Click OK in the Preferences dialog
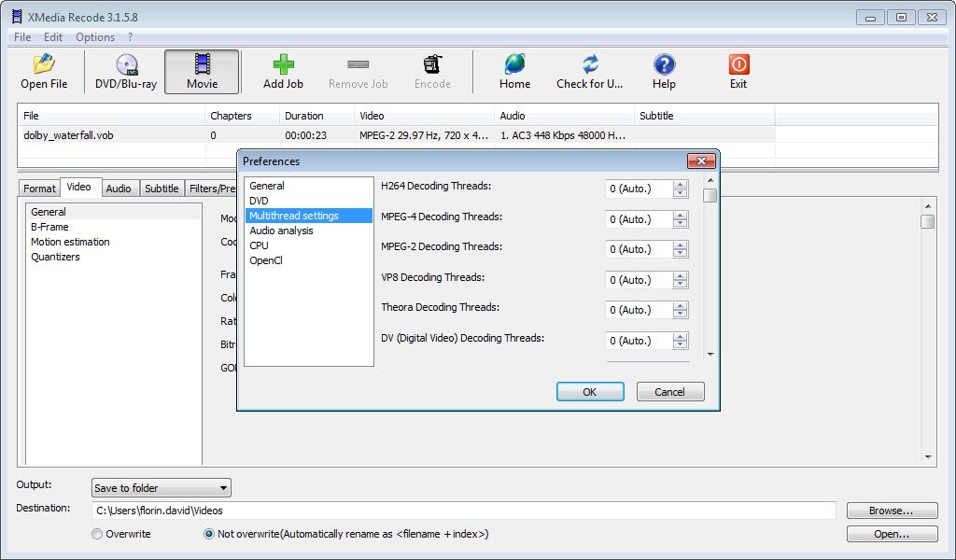The image size is (956, 560). pyautogui.click(x=590, y=392)
